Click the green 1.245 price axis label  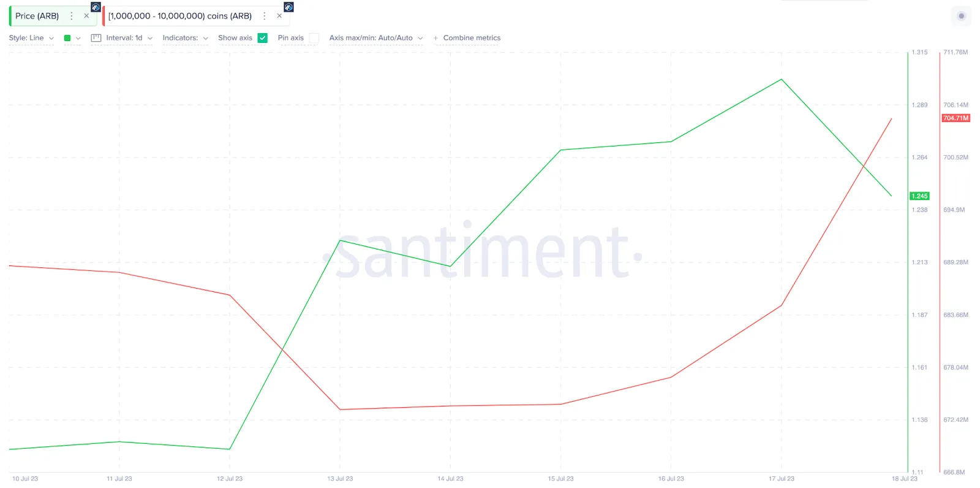pyautogui.click(x=919, y=196)
